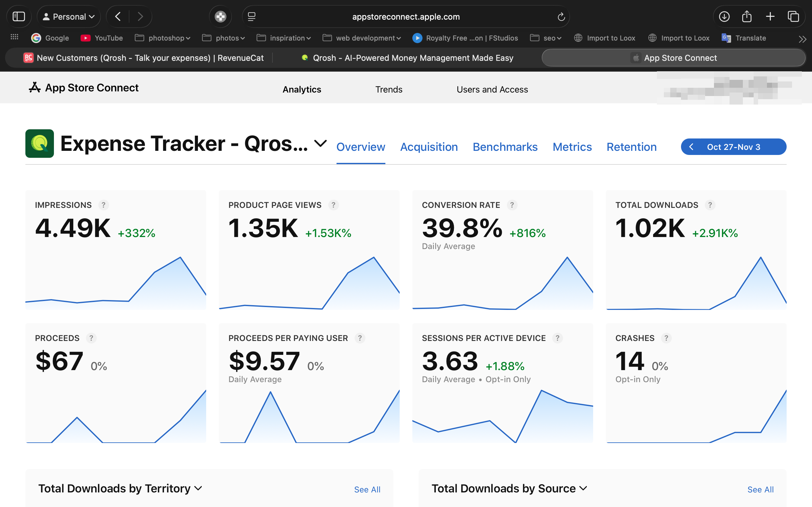Open the Personal account dropdown
This screenshot has width=812, height=507.
tap(69, 16)
